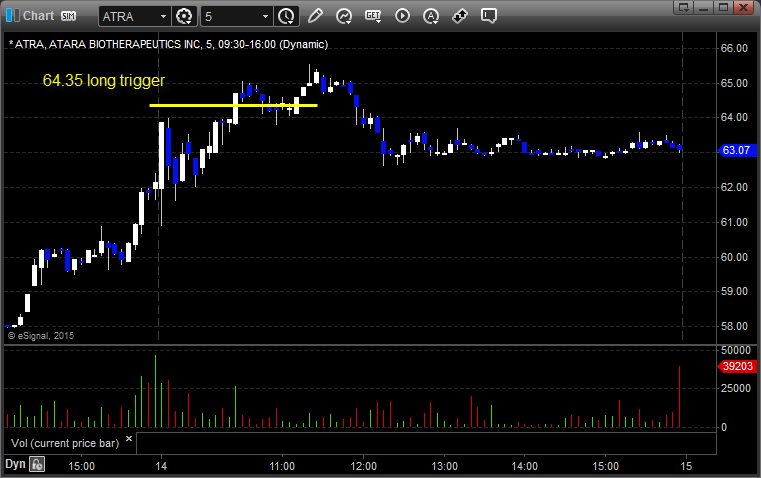Click the 13:00 time axis label

[x=445, y=466]
